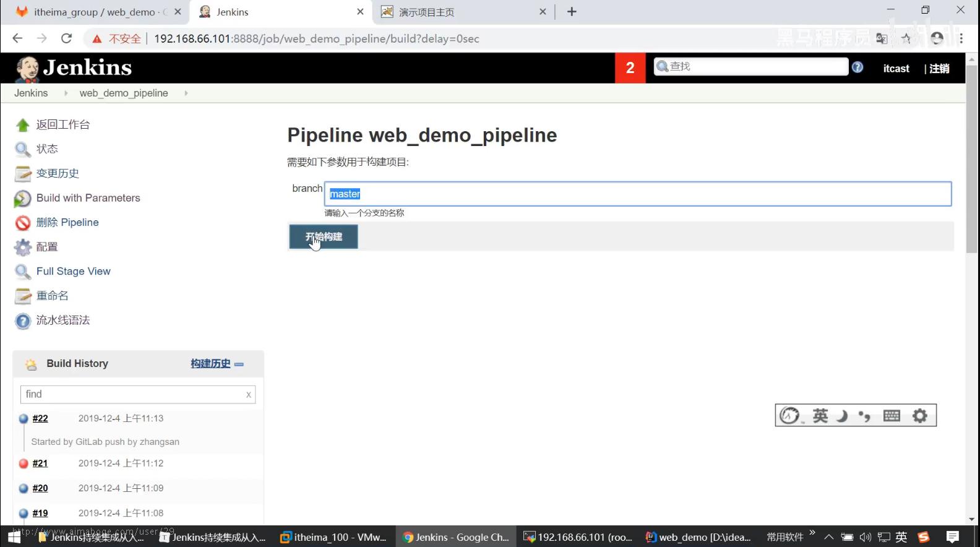
Task: Click the notepad icon next to 变更历史
Action: coord(23,174)
